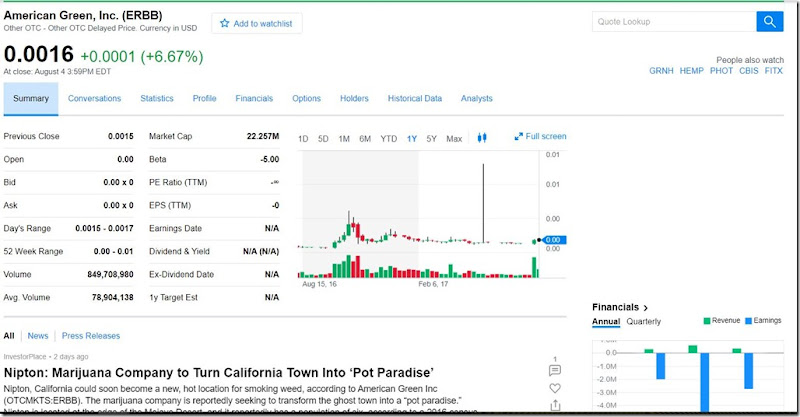Viewport: 800px width, 417px height.
Task: Click the blue Earnings legend swatch
Action: [x=748, y=321]
